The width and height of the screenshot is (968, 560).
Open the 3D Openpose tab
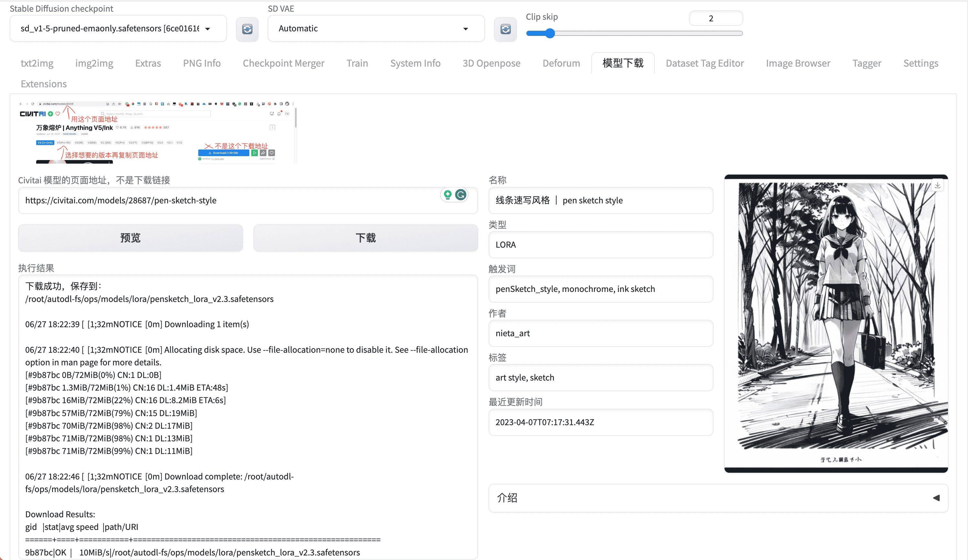click(x=491, y=63)
